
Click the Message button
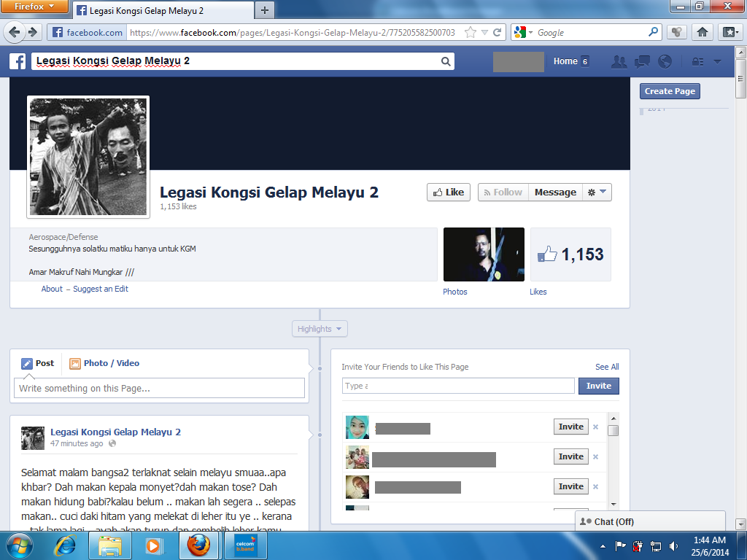click(555, 192)
